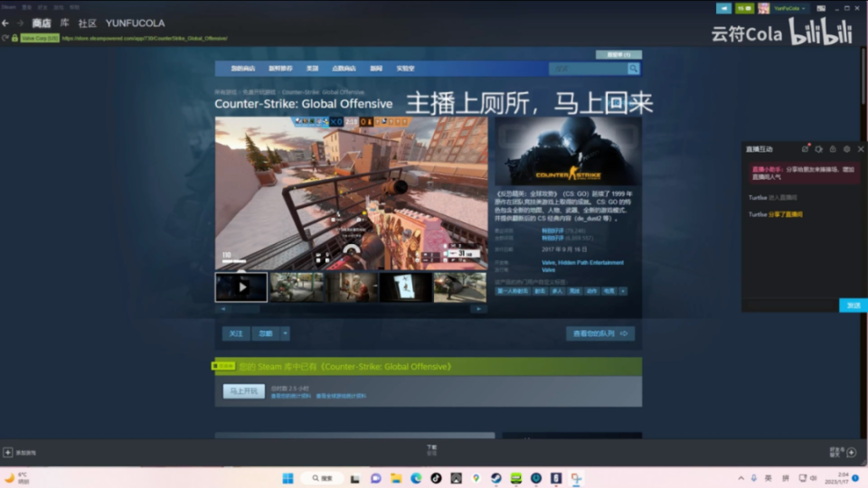Open the 社区 community tab
Image resolution: width=868 pixels, height=488 pixels.
(87, 23)
